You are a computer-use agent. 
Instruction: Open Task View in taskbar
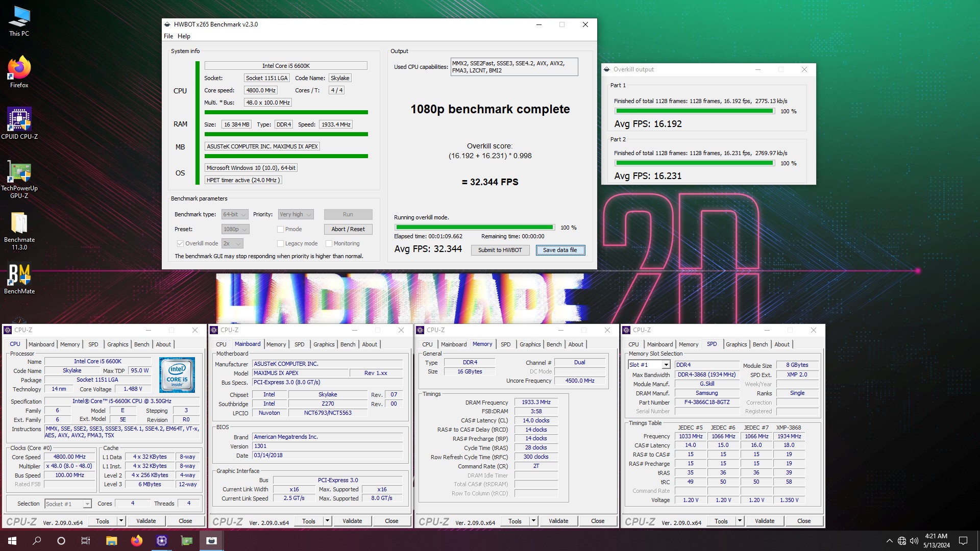pyautogui.click(x=86, y=541)
